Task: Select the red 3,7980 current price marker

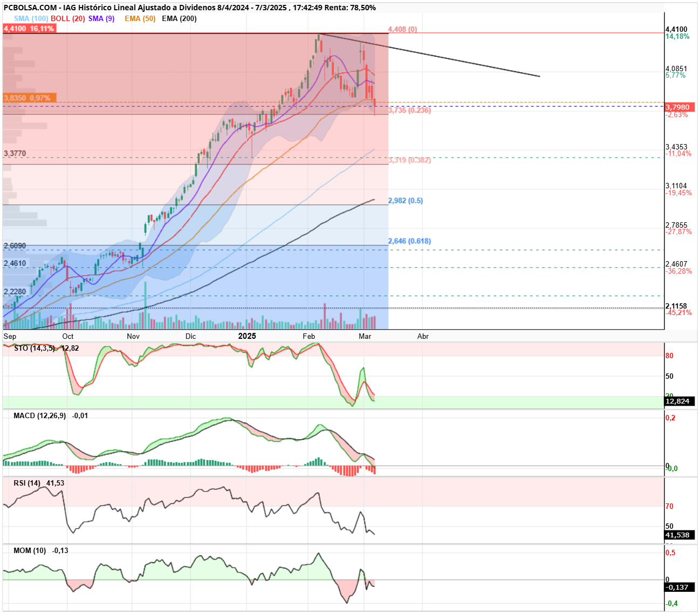Action: pyautogui.click(x=680, y=107)
